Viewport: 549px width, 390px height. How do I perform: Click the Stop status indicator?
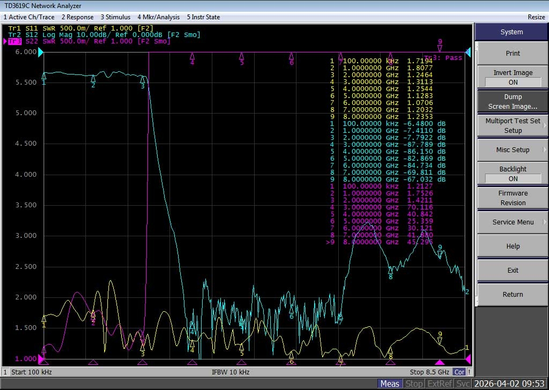coord(414,384)
